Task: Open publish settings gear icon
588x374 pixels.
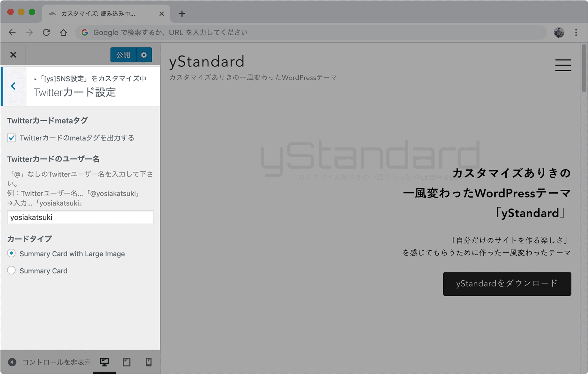Action: tap(144, 55)
